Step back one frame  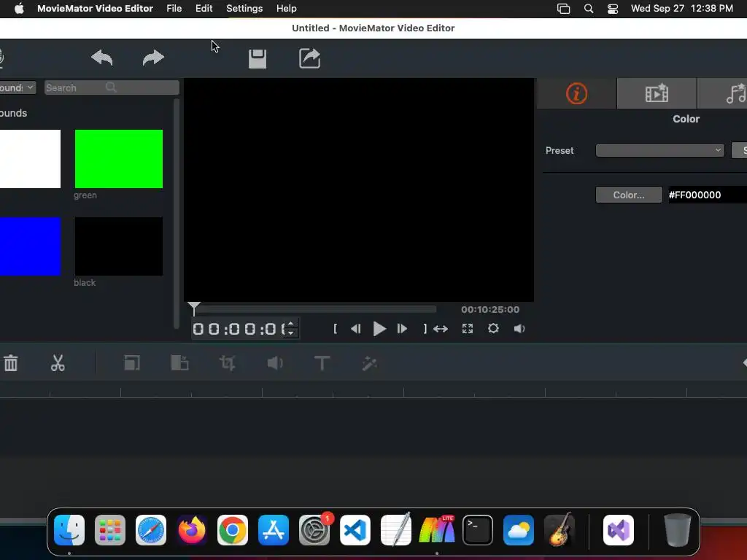356,329
